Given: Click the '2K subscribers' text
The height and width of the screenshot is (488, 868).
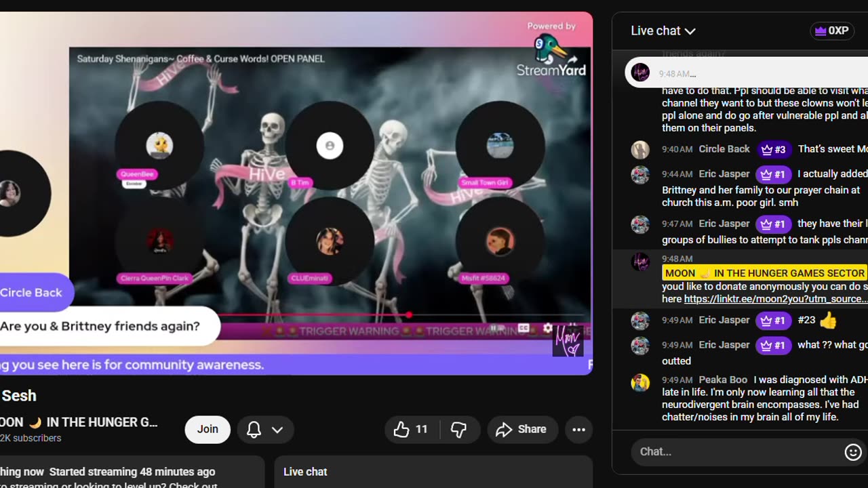Looking at the screenshot, I should pyautogui.click(x=31, y=439).
